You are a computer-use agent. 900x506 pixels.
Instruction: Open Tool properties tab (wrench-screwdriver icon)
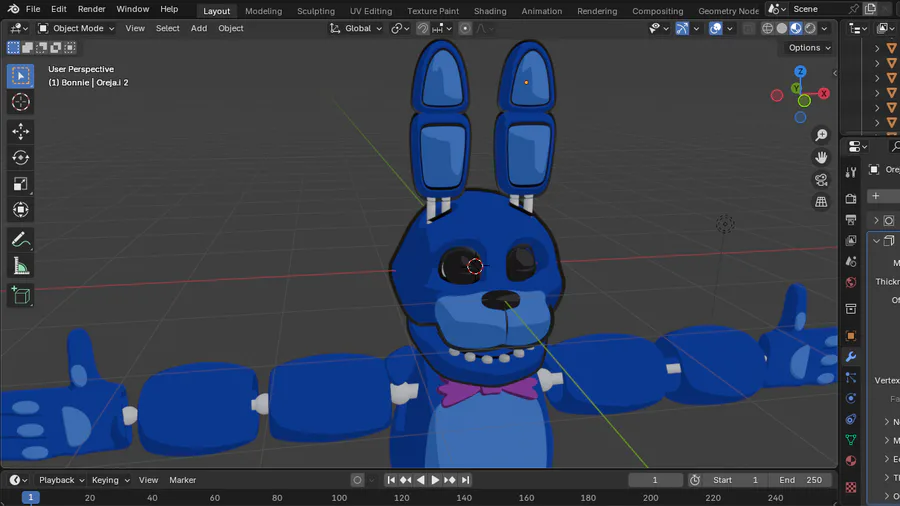click(x=851, y=172)
